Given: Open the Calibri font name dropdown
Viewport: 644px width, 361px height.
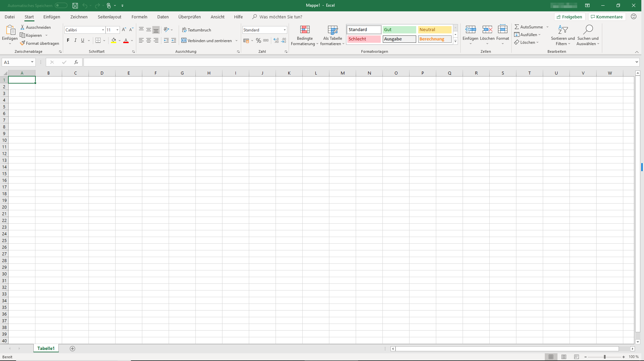Looking at the screenshot, I should pyautogui.click(x=103, y=30).
